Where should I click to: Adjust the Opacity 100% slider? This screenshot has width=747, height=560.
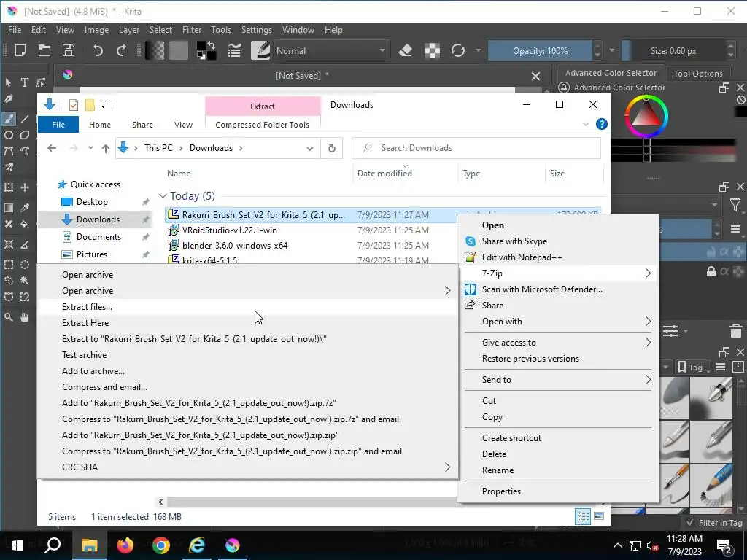(540, 50)
